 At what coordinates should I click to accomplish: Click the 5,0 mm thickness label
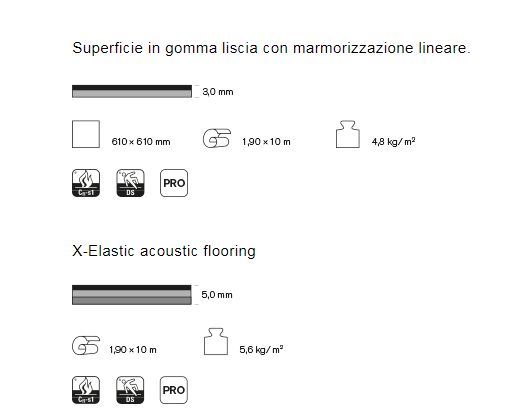pos(217,295)
